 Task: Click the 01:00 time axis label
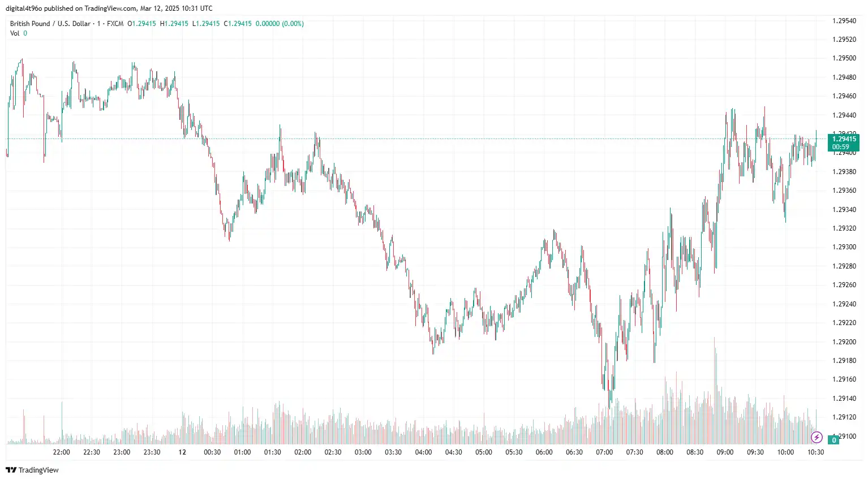243,452
